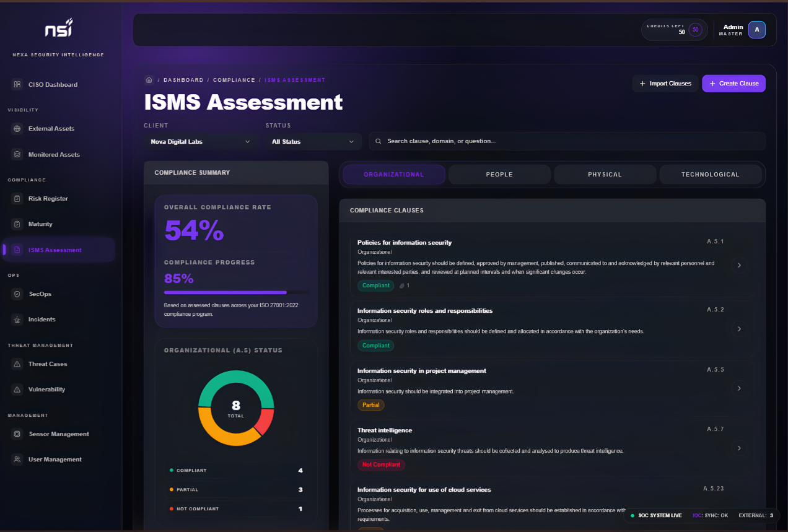Click the search magnifier icon
This screenshot has width=788, height=532.
point(379,141)
